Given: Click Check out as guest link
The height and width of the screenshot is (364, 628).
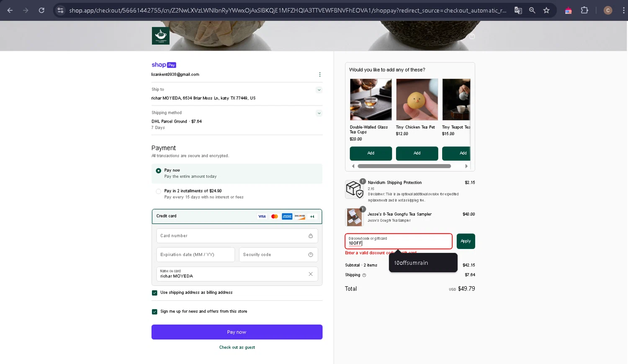Looking at the screenshot, I should [237, 347].
